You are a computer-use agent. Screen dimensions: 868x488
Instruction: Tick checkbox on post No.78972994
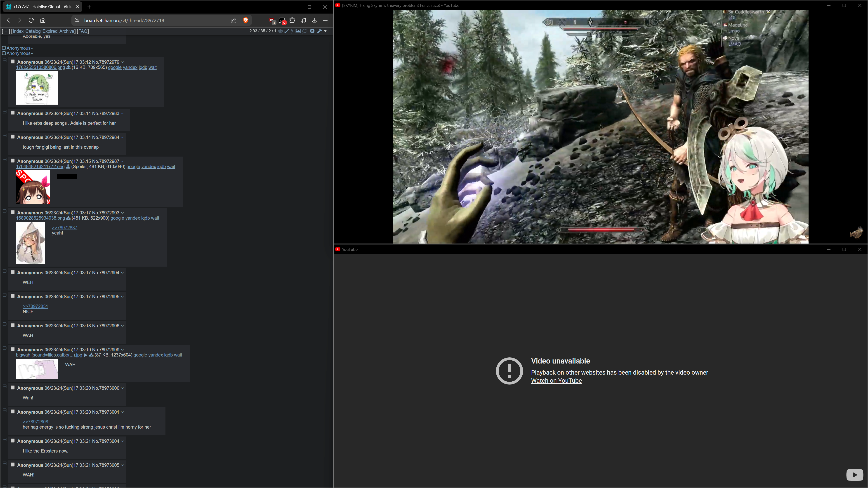click(13, 272)
